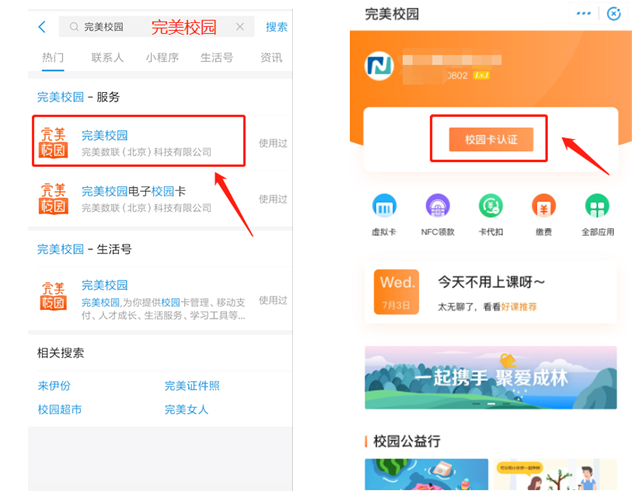Image resolution: width=644 pixels, height=500 pixels.
Task: Tap the 搜索 button
Action: [x=276, y=27]
